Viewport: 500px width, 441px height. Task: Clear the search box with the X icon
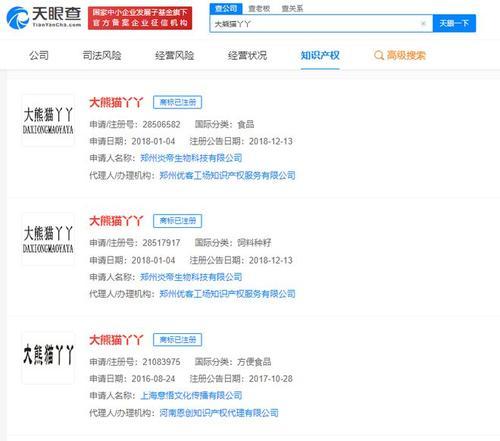(423, 23)
